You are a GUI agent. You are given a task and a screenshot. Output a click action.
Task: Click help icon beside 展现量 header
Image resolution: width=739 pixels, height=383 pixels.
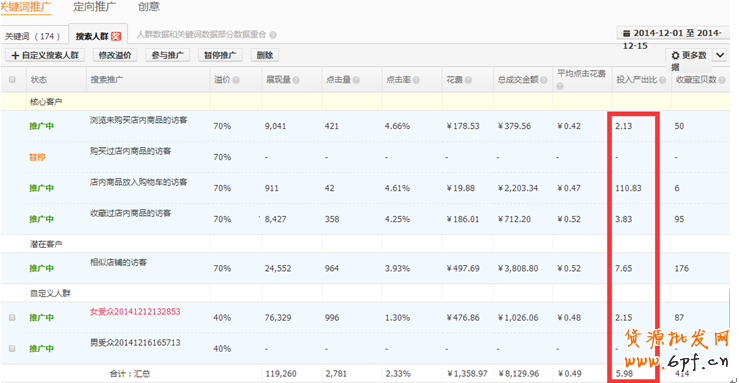click(296, 80)
